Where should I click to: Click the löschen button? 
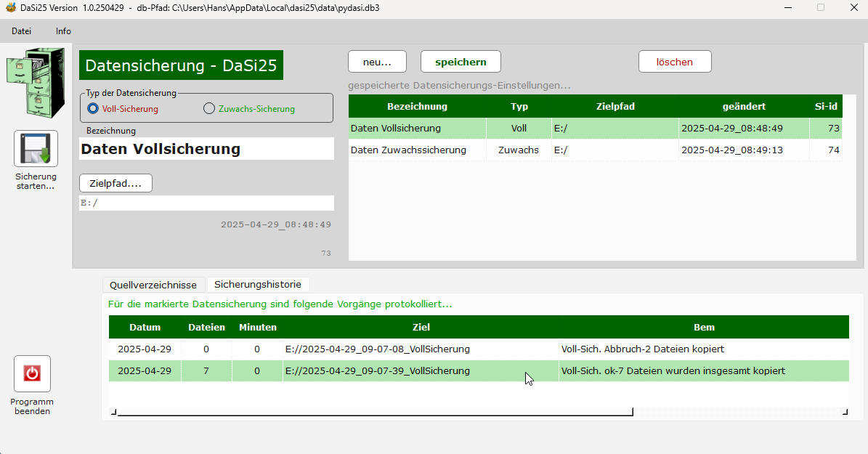[x=674, y=62]
